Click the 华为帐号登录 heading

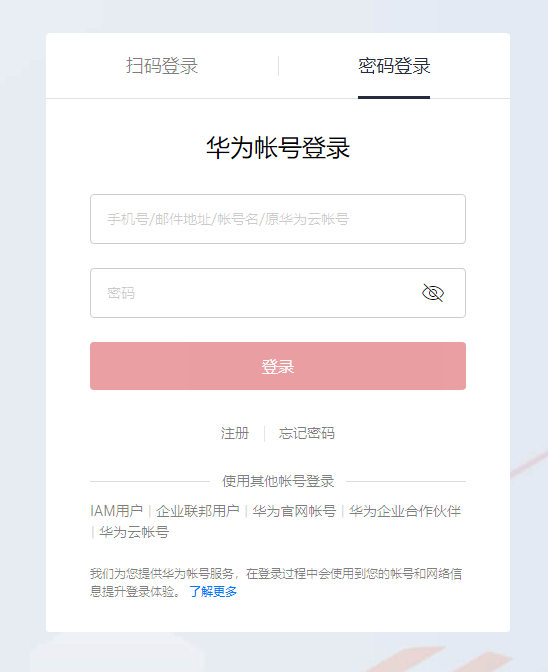[278, 148]
